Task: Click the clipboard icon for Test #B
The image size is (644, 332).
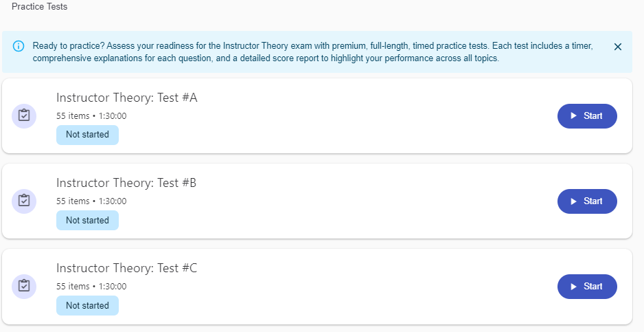Action: pos(24,201)
